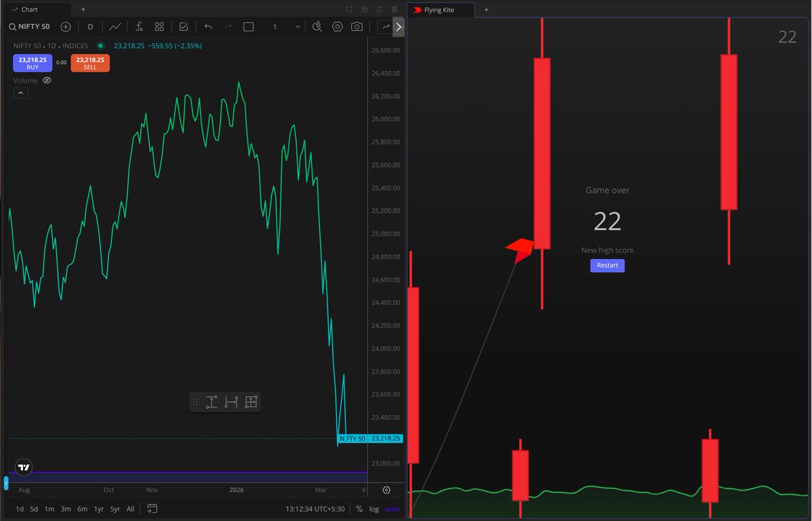Screen dimensions: 812x521
Task: Open the indicators fx menu
Action: [138, 27]
